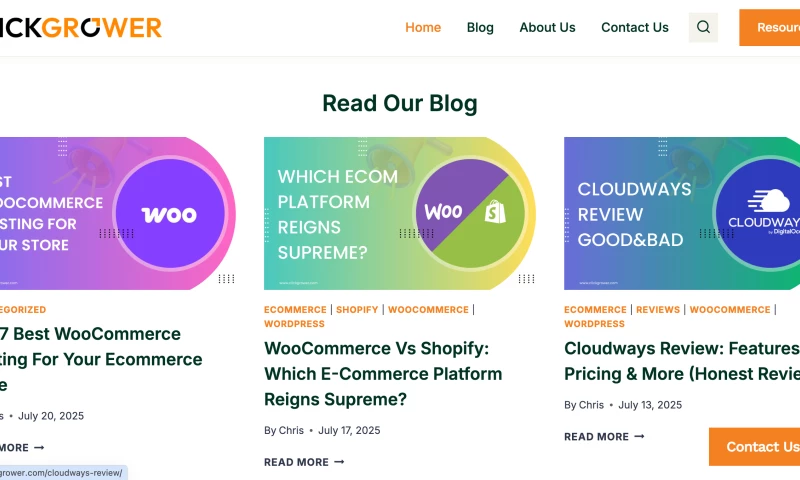The height and width of the screenshot is (480, 800).
Task: Open the Blog menu item
Action: pyautogui.click(x=480, y=27)
